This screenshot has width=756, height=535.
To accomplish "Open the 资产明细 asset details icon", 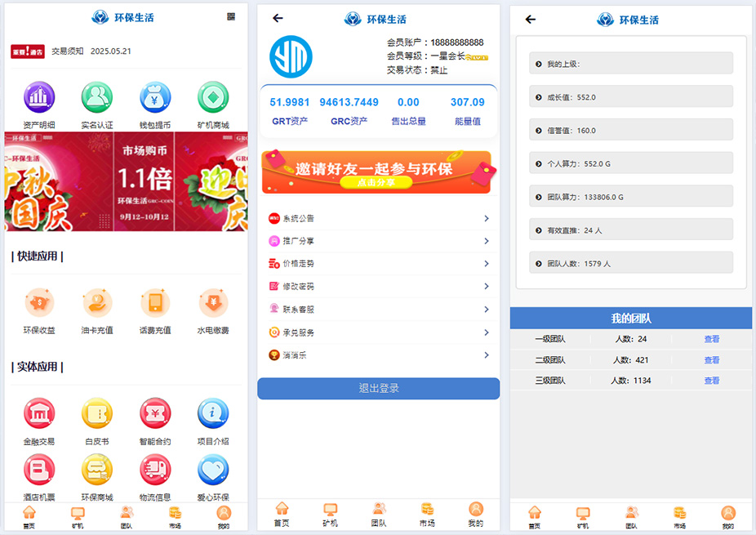I will tap(39, 98).
